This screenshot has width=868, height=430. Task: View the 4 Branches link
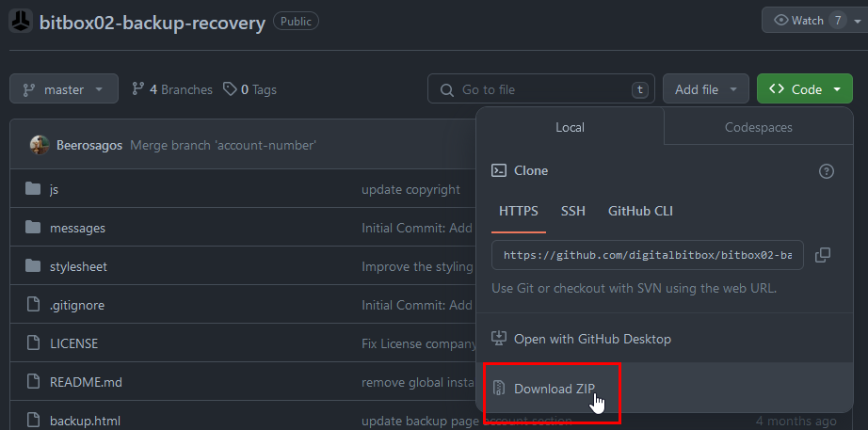[172, 89]
